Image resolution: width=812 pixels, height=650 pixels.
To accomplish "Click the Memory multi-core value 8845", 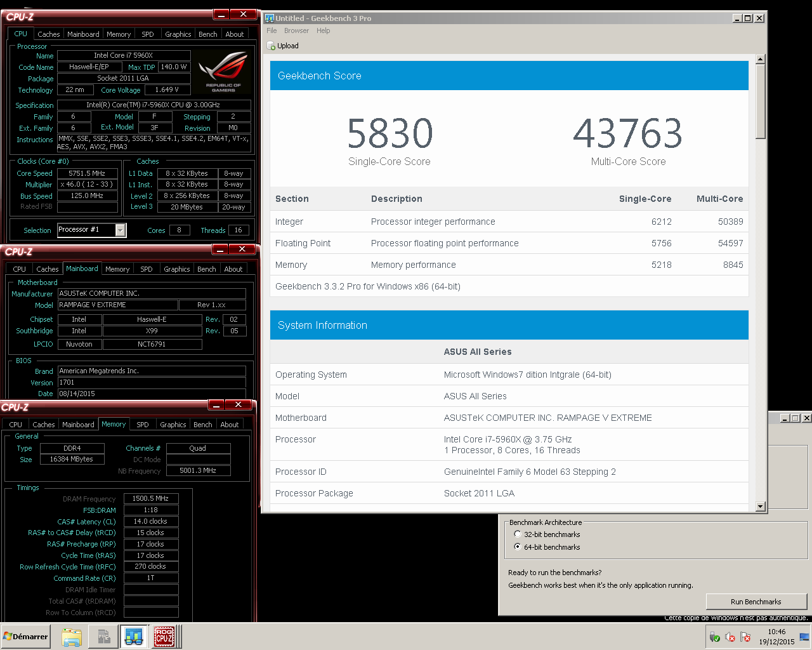I will (733, 265).
